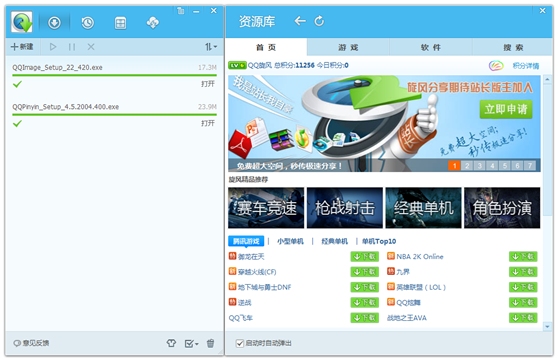Refresh the resource library page
This screenshot has height=360, width=558.
click(319, 21)
